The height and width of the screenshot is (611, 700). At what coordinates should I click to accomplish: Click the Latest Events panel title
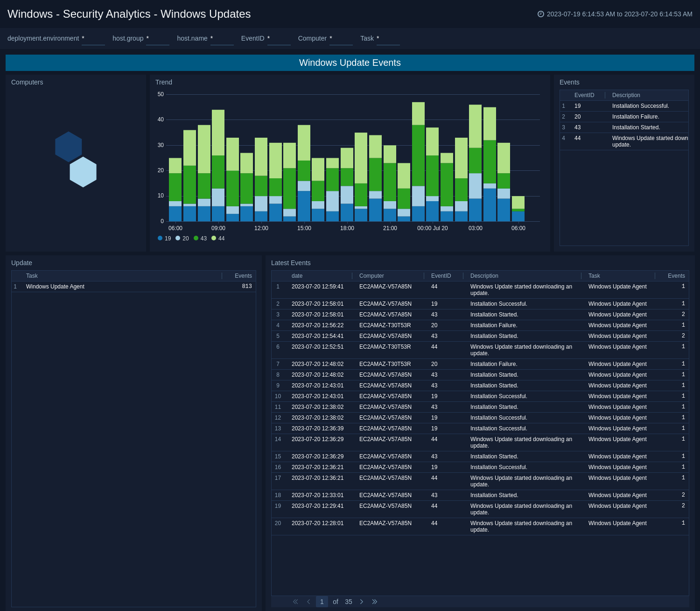click(291, 263)
